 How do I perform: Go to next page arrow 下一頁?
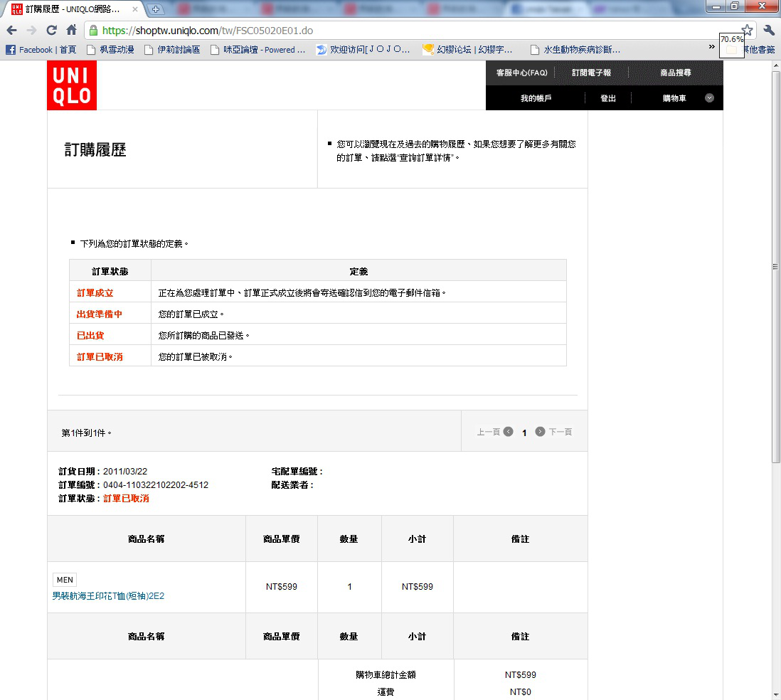click(541, 432)
